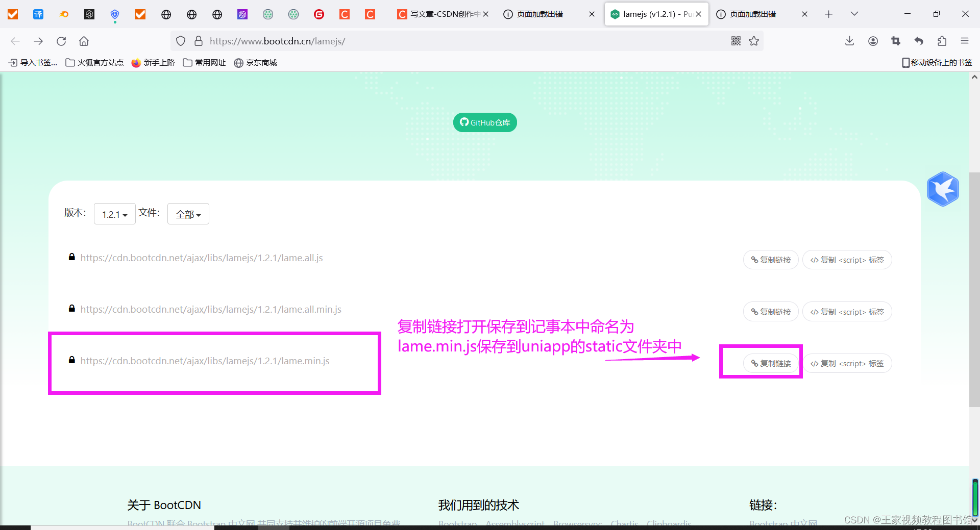Screen dimensions: 980x530
Task: Open the 火狐官方站点 bookmarks folder
Action: click(x=94, y=63)
